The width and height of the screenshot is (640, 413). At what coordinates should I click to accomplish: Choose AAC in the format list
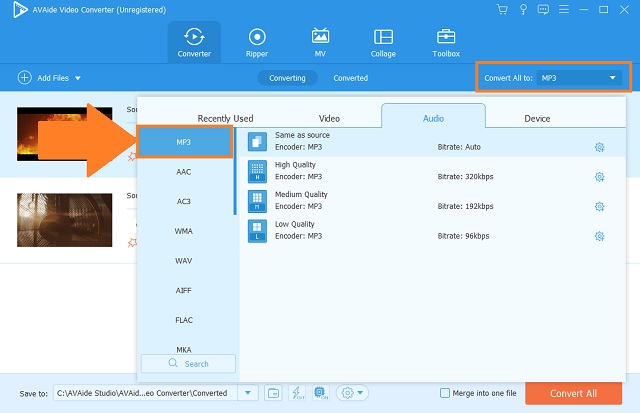tap(184, 172)
